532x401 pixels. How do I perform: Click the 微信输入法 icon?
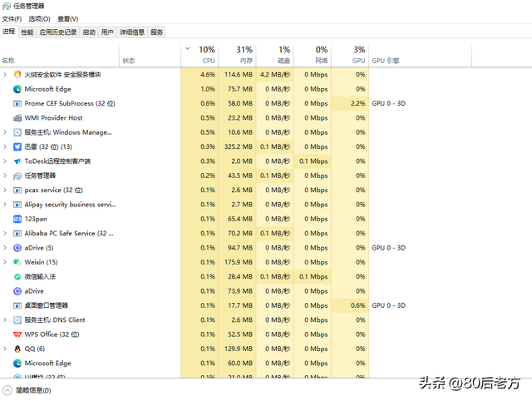pyautogui.click(x=17, y=277)
